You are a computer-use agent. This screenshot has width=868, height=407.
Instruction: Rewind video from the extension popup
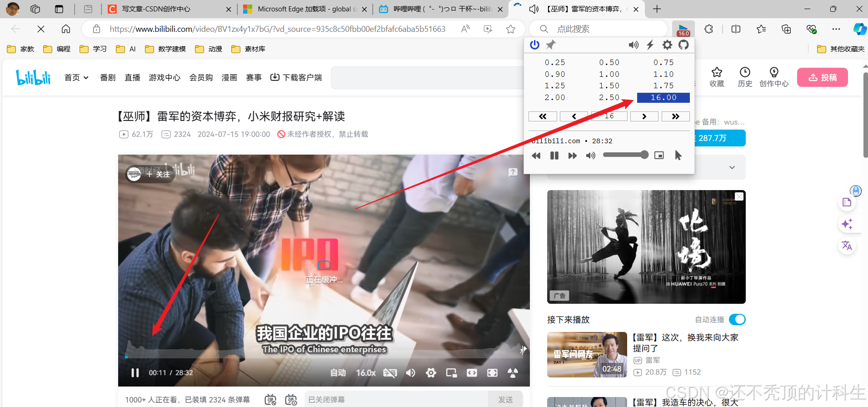click(536, 156)
